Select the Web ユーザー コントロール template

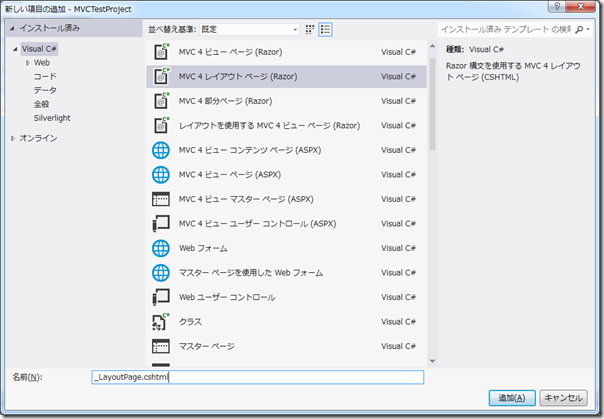pyautogui.click(x=286, y=297)
